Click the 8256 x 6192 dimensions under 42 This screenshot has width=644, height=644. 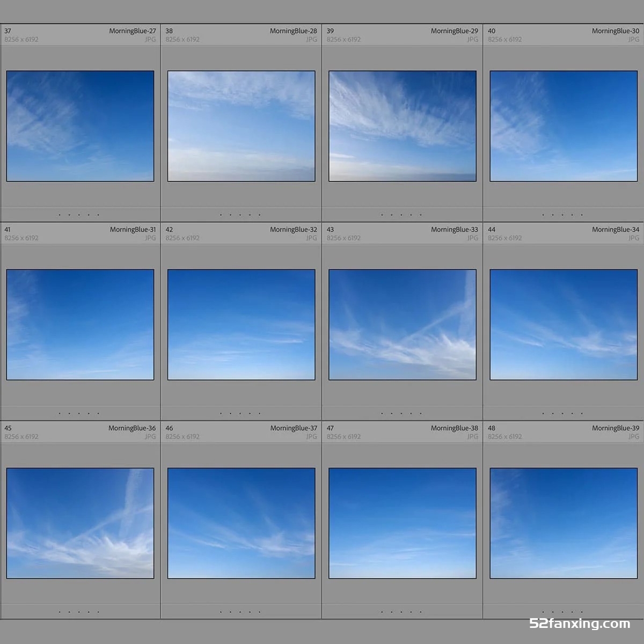click(182, 238)
